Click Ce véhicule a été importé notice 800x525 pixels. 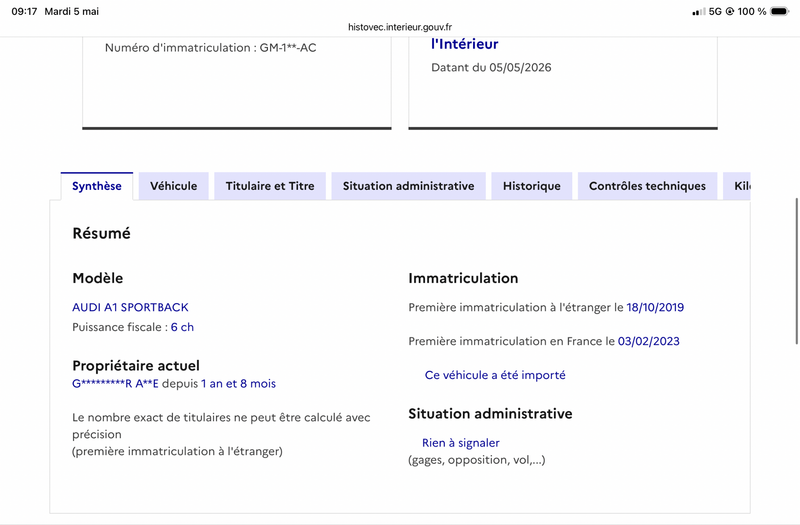click(x=495, y=375)
